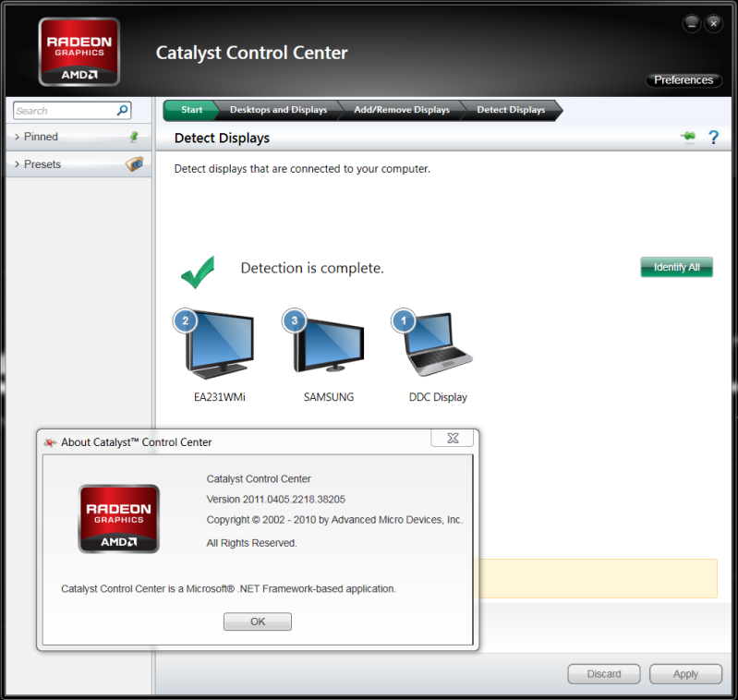This screenshot has height=700, width=738.
Task: Click the green pin icon beside Pinned
Action: pos(134,137)
